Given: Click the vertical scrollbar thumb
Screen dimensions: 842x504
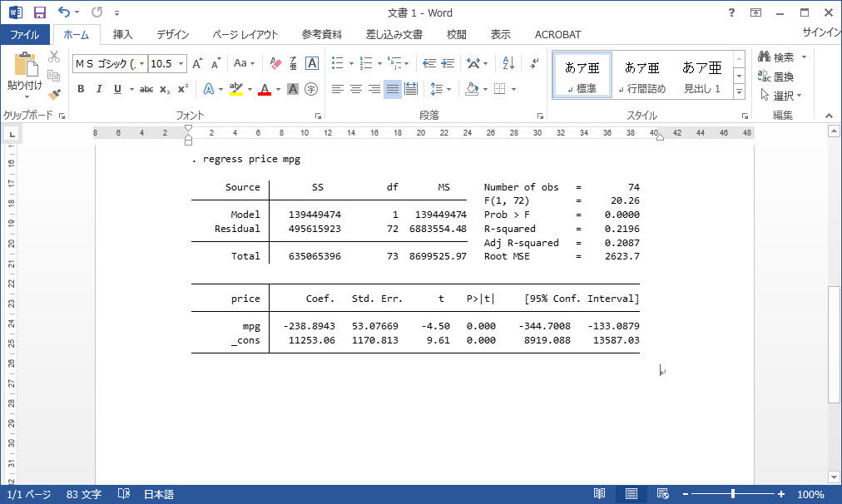Looking at the screenshot, I should (x=834, y=344).
